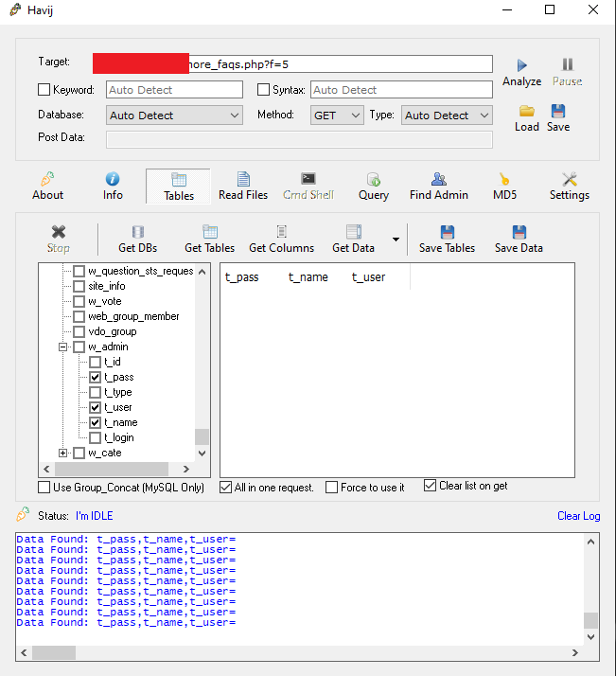Click the Syntax input field
Image resolution: width=616 pixels, height=676 pixels.
point(401,90)
